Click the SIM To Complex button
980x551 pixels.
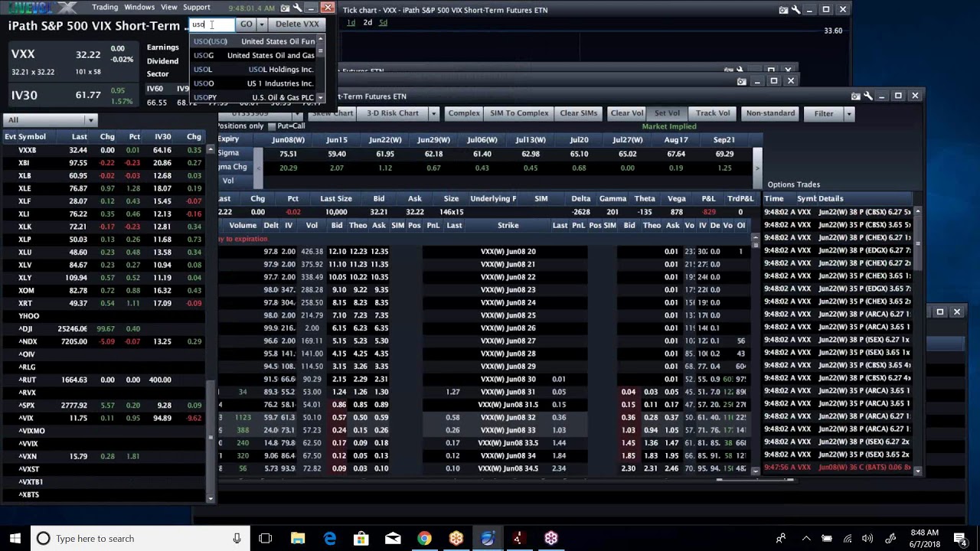pos(519,113)
